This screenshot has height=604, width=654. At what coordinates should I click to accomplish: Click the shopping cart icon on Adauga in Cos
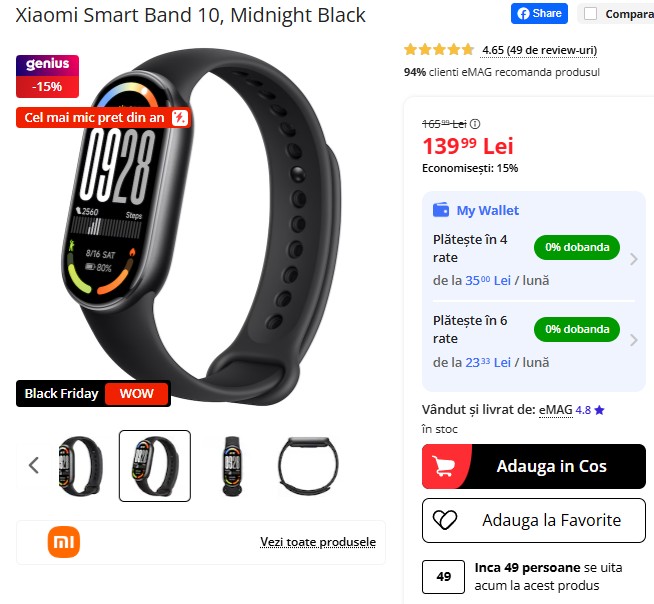(443, 466)
